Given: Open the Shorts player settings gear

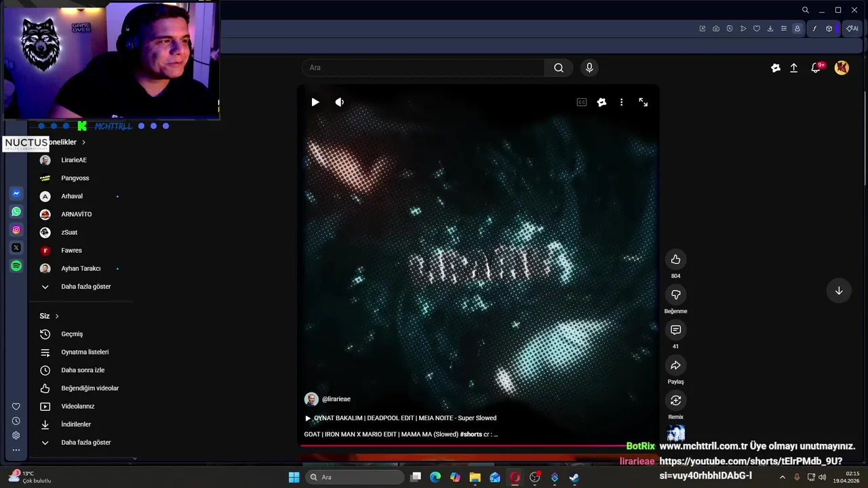Looking at the screenshot, I should [x=601, y=102].
